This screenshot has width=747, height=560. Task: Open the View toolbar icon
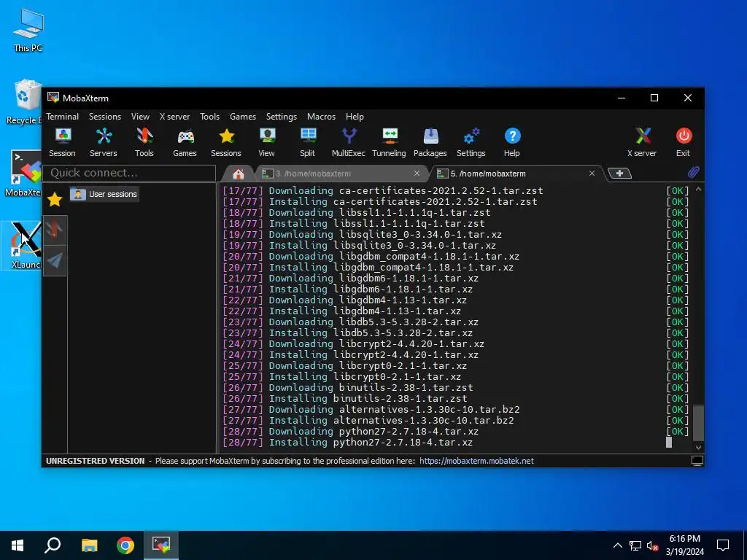[267, 142]
